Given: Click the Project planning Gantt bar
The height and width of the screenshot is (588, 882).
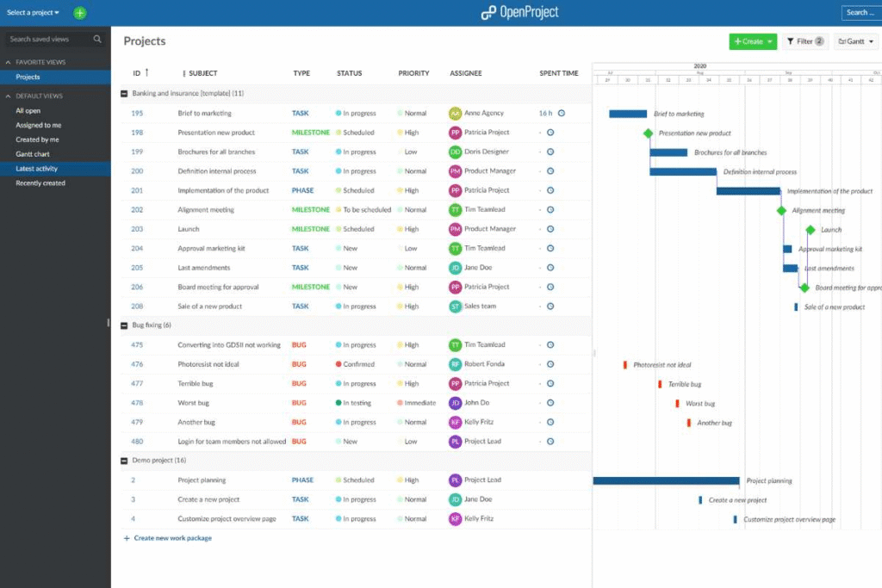Looking at the screenshot, I should coord(666,480).
